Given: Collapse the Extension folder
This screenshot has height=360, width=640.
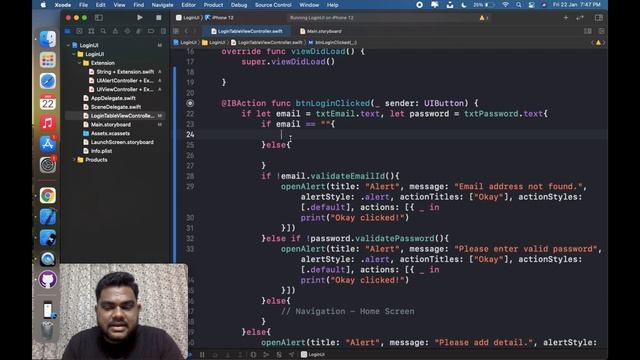Looking at the screenshot, I should [80, 63].
